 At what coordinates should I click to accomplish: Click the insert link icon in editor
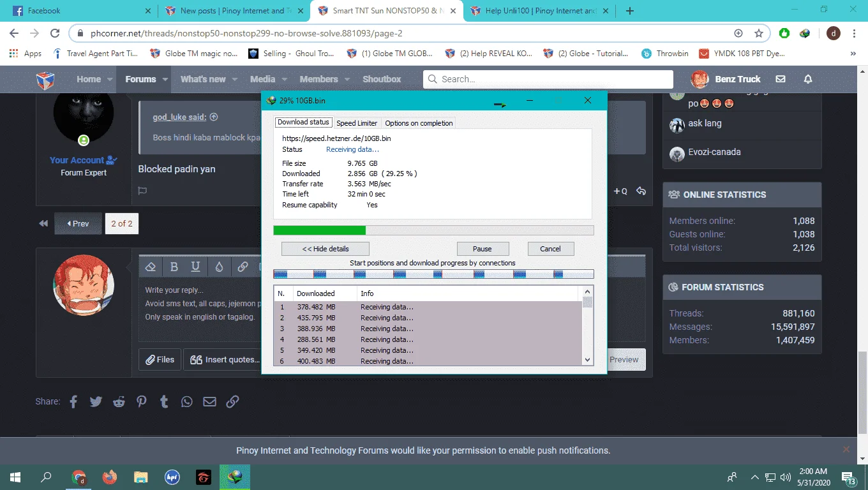(243, 267)
